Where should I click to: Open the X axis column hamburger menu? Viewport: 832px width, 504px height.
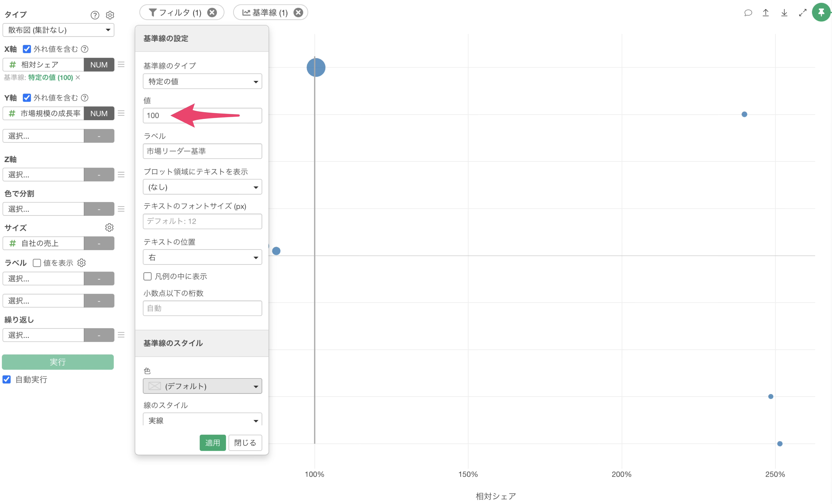(121, 64)
